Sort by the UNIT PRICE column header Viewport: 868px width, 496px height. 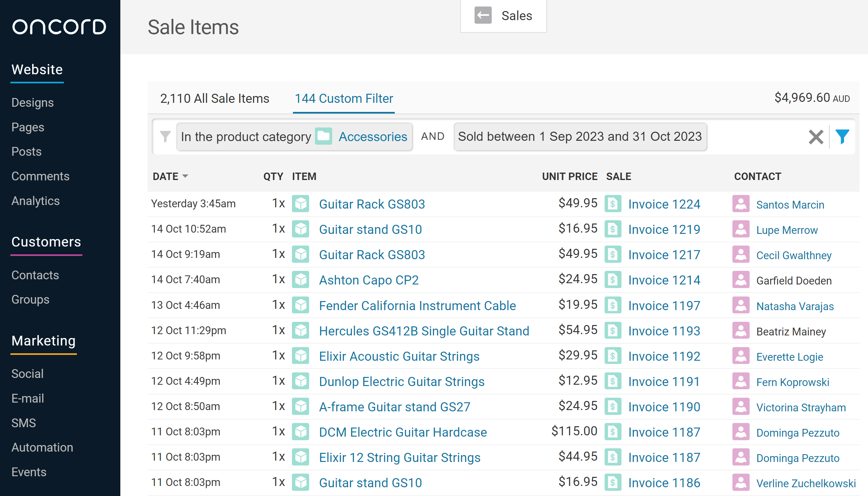pyautogui.click(x=569, y=176)
